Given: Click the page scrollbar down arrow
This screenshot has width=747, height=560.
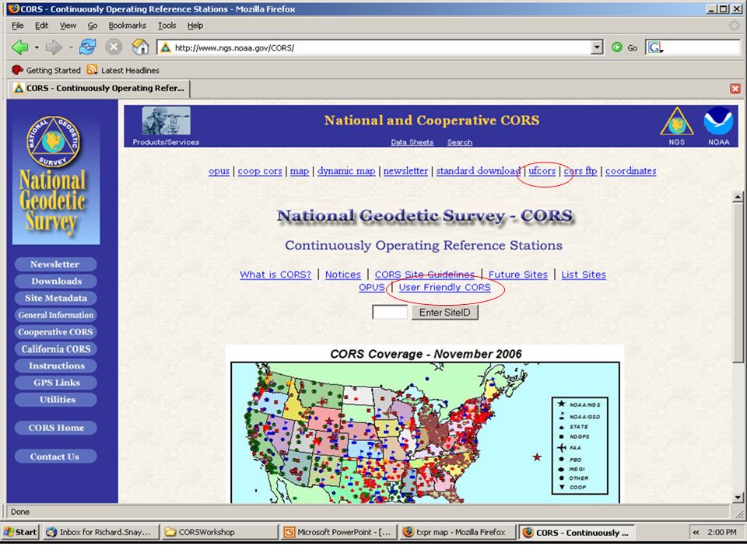Looking at the screenshot, I should 738,498.
